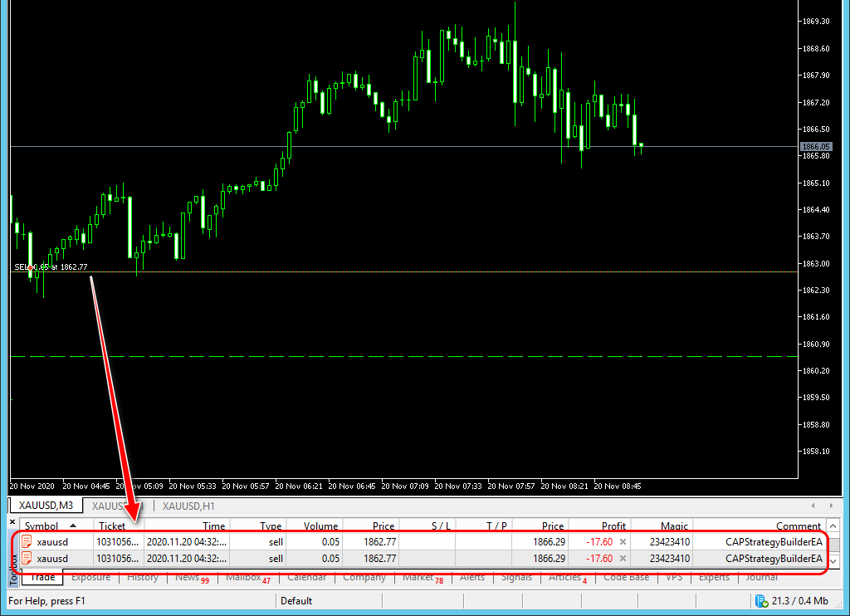Close second xauusd position using x icon
Image resolution: width=850 pixels, height=616 pixels.
pyautogui.click(x=623, y=559)
